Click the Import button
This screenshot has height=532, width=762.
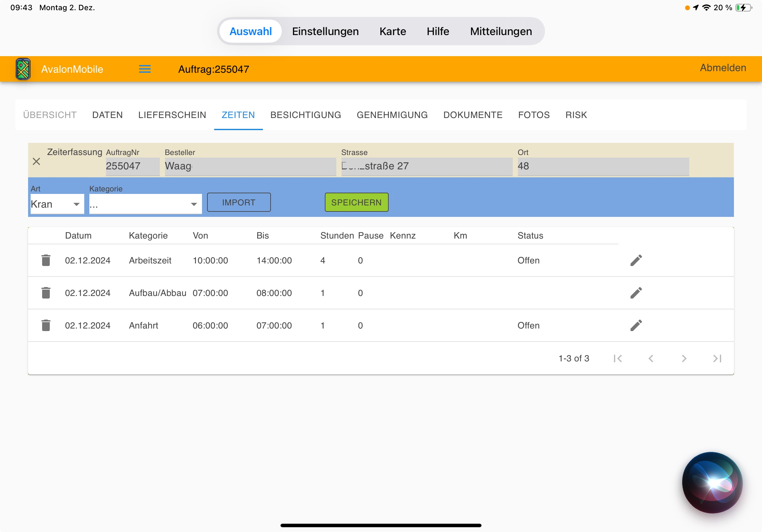(239, 202)
